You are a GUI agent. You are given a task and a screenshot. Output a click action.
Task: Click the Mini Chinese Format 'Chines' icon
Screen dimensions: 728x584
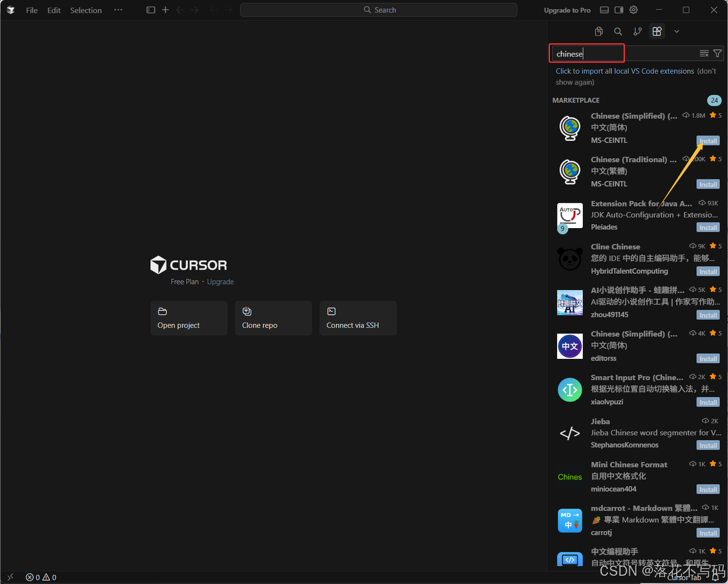click(x=570, y=477)
